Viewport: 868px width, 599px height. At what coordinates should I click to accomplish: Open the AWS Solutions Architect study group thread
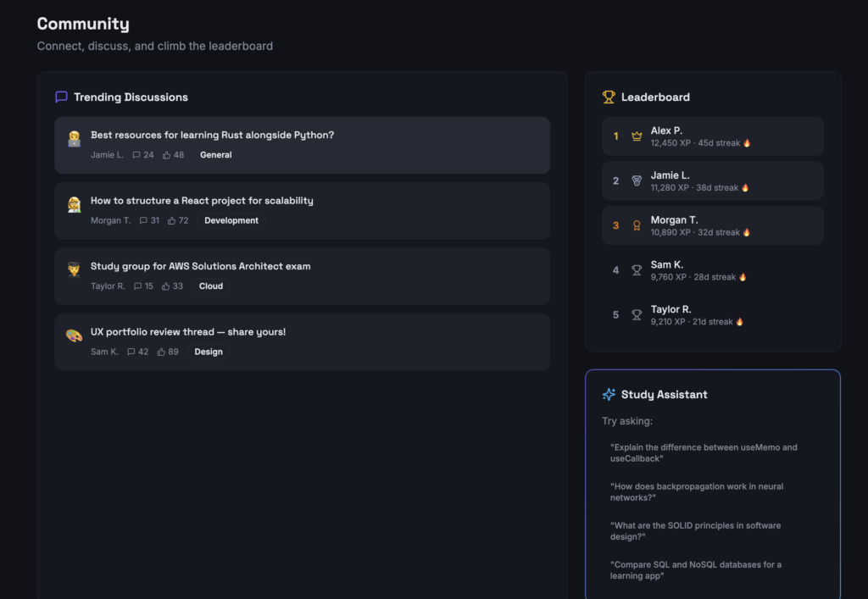pos(200,266)
